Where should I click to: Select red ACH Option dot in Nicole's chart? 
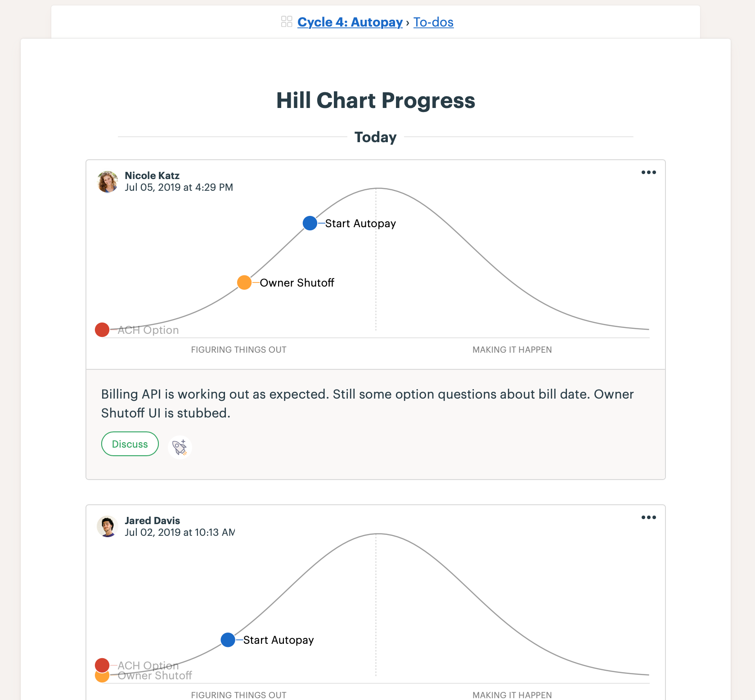102,330
